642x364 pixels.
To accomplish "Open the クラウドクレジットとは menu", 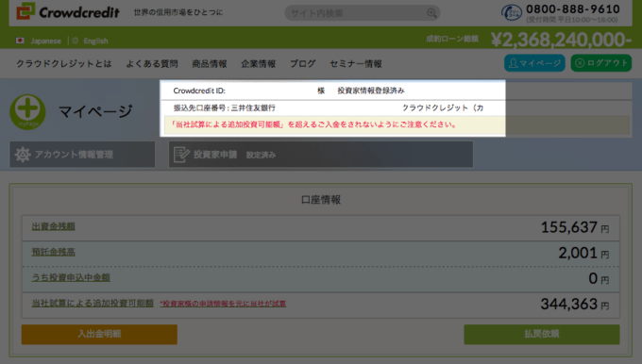I will tap(63, 64).
